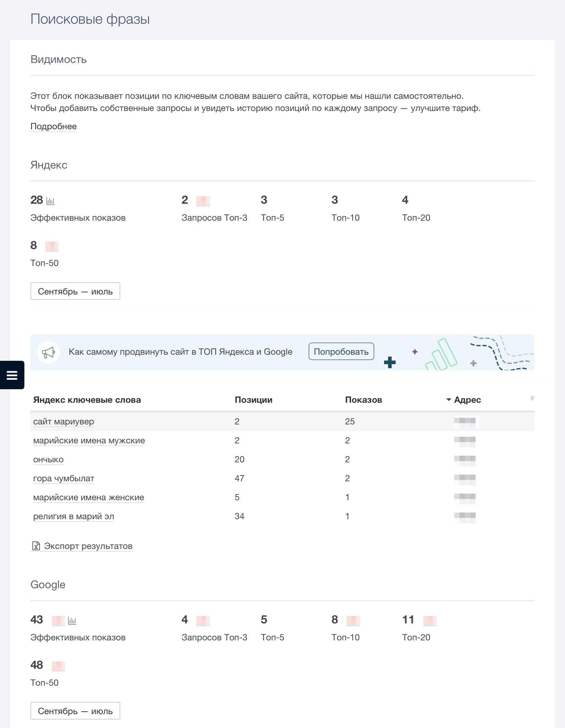The width and height of the screenshot is (565, 728).
Task: Click Yandex Топ-20 value 4
Action: pos(405,200)
